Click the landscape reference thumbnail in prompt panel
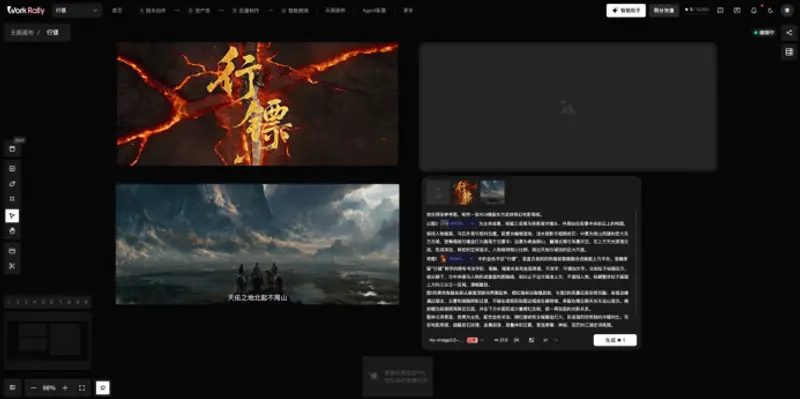 pos(493,192)
